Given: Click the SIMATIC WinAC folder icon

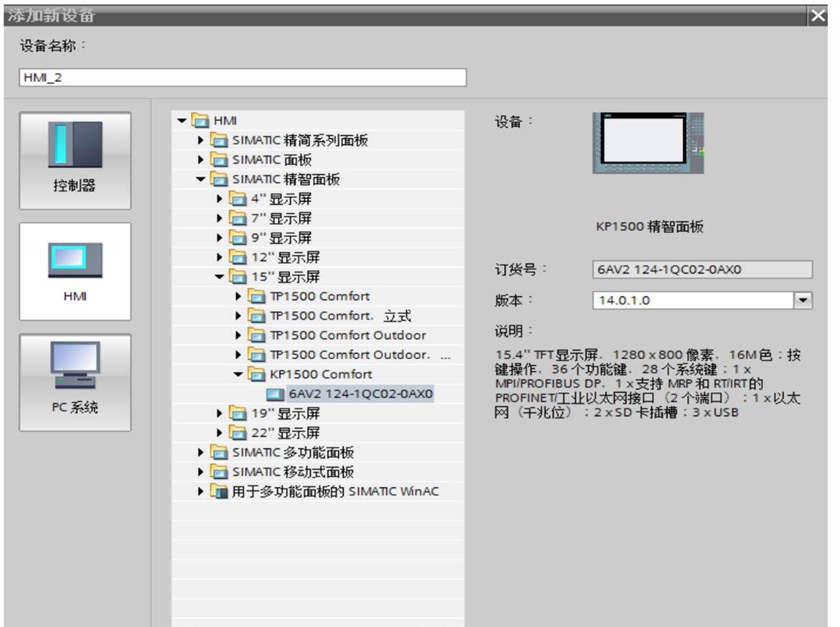Looking at the screenshot, I should pyautogui.click(x=219, y=491).
